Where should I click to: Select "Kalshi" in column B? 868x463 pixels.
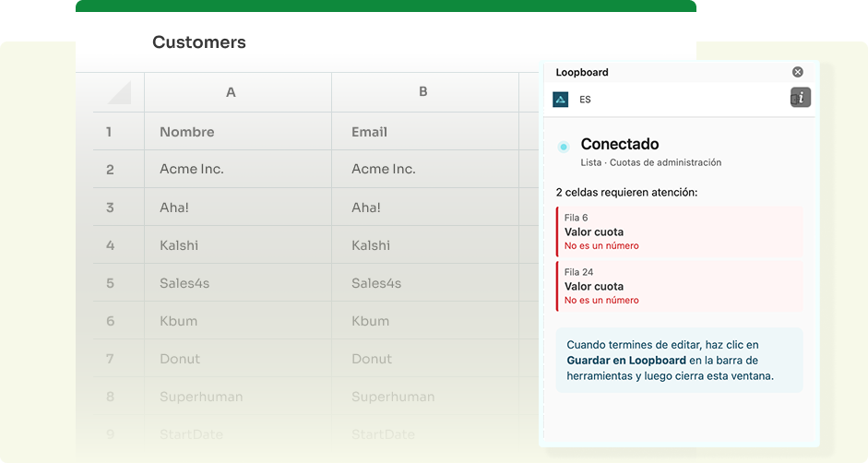click(x=425, y=244)
